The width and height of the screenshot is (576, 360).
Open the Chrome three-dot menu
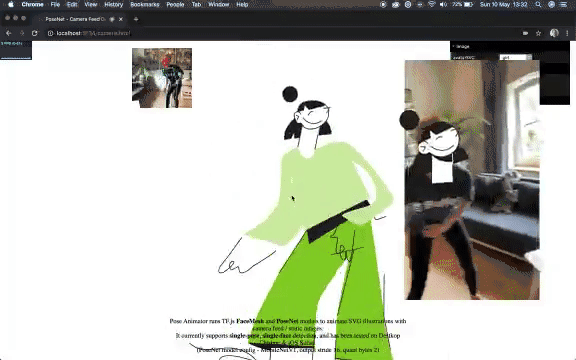[x=567, y=33]
